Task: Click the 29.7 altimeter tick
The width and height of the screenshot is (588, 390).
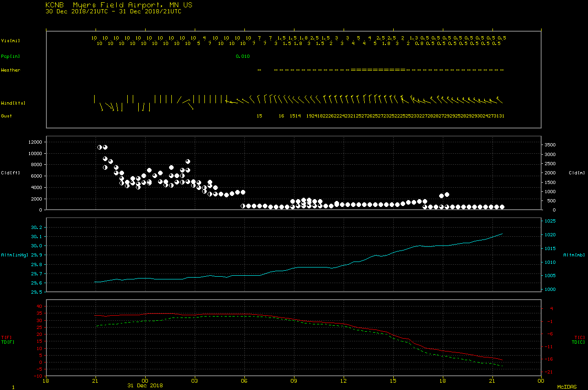Action: click(x=37, y=274)
